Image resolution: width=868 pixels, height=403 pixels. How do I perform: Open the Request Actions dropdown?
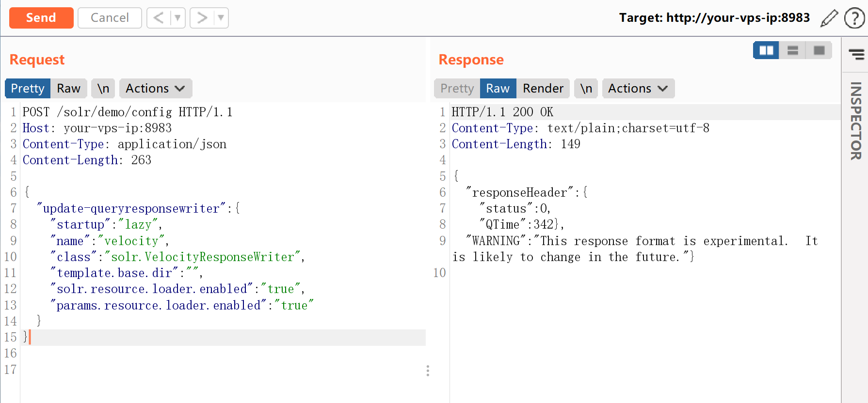point(155,89)
